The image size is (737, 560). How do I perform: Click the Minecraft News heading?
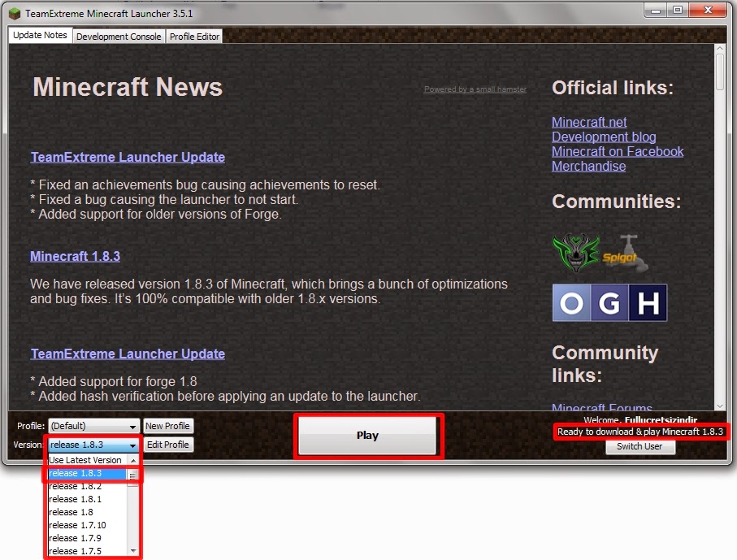tap(128, 87)
